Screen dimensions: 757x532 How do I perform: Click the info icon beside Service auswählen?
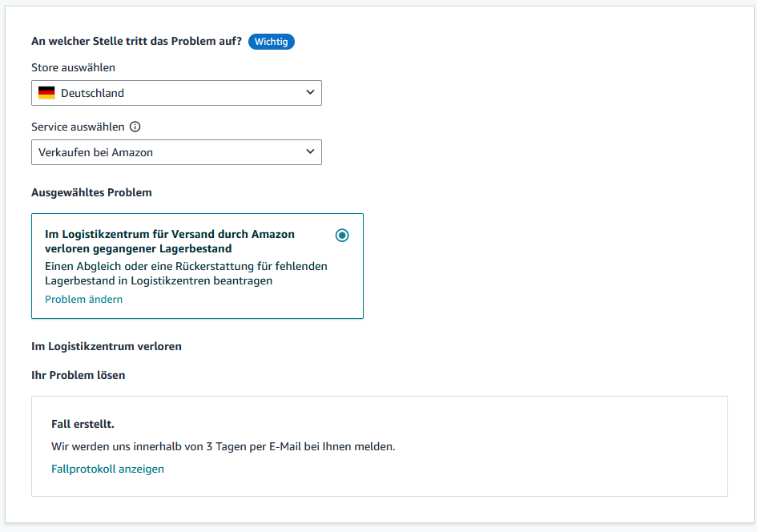tap(135, 127)
